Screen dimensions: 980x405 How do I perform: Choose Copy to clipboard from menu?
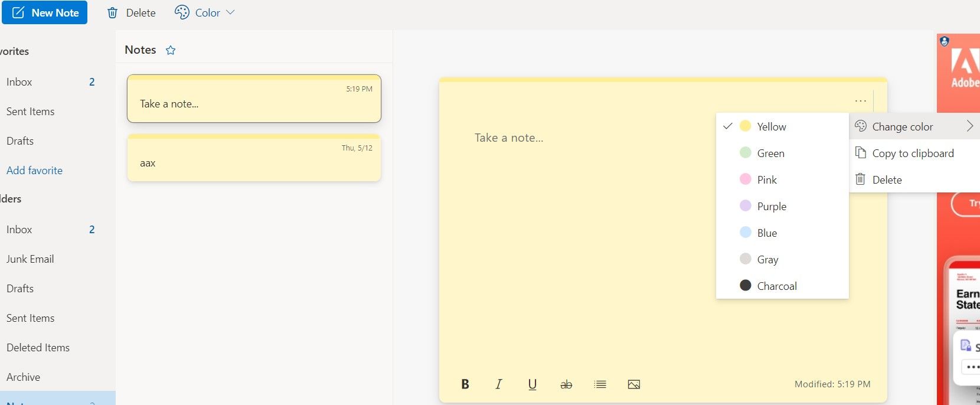coord(914,153)
